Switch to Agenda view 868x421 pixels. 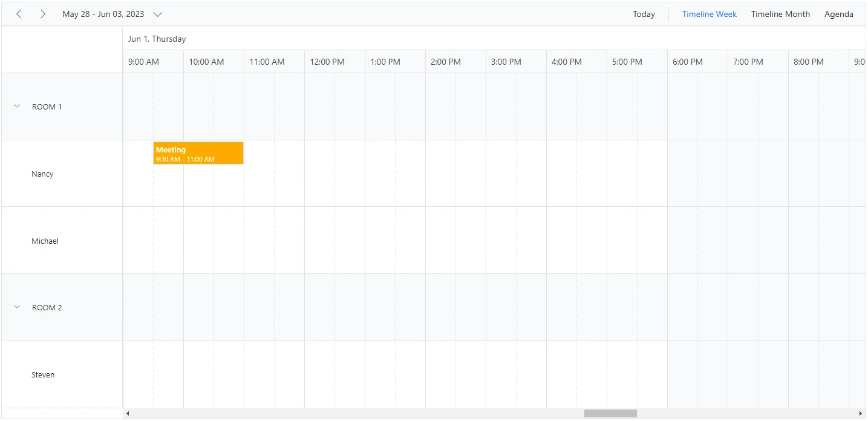coord(838,14)
